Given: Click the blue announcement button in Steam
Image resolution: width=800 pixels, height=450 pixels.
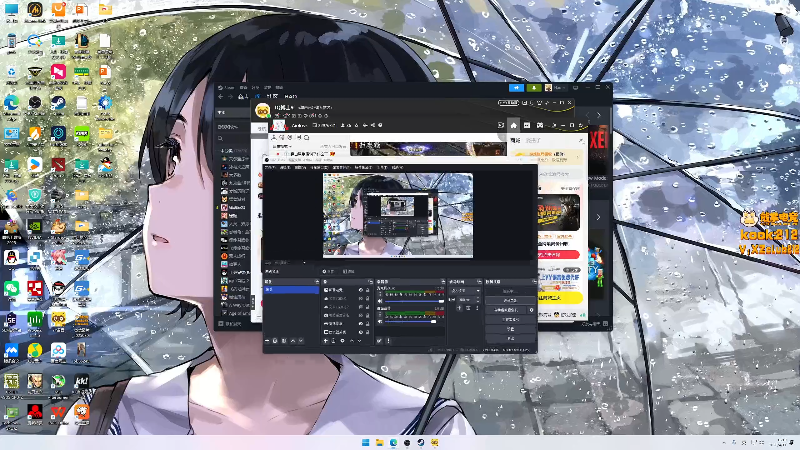Looking at the screenshot, I should pos(516,87).
